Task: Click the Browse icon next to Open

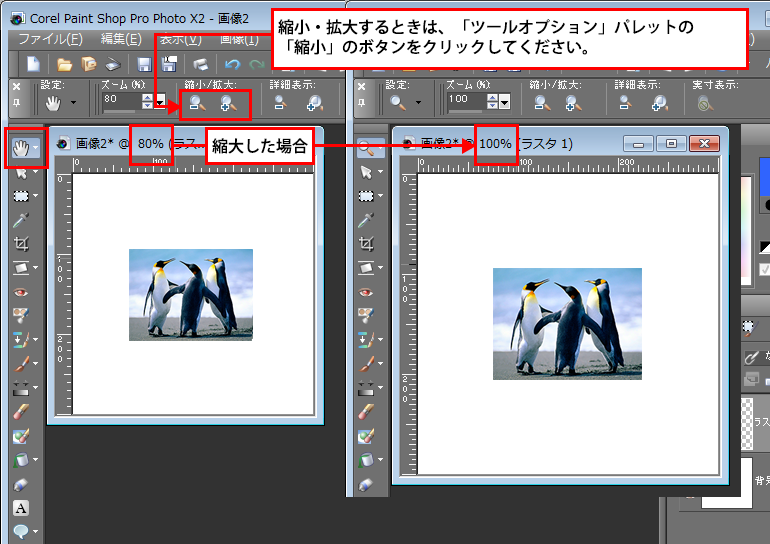Action: point(89,64)
